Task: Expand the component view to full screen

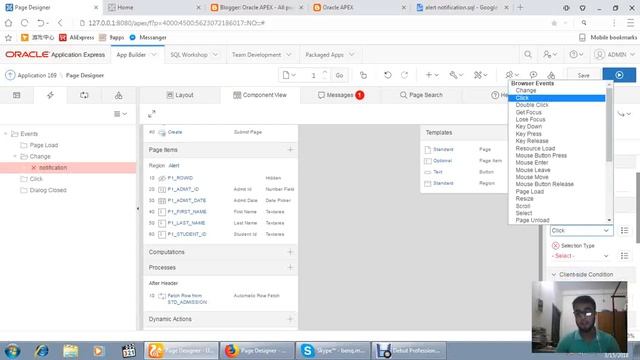Action: [x=151, y=114]
